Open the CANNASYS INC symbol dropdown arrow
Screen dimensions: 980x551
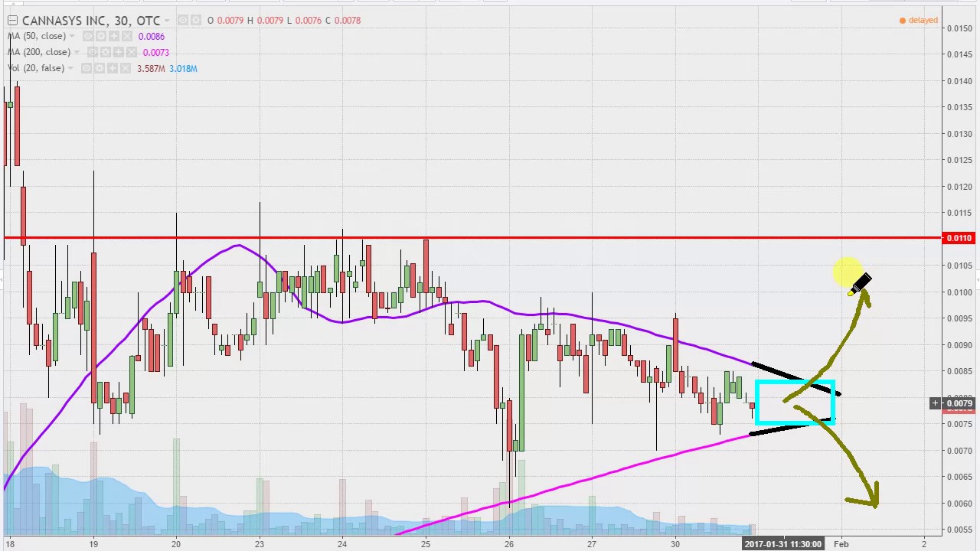[x=167, y=21]
